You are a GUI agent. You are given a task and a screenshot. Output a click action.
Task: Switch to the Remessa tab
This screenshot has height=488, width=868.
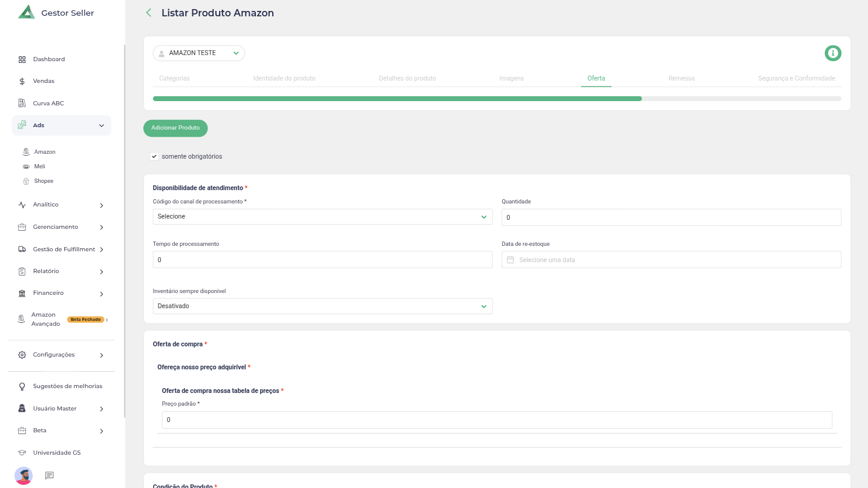click(681, 79)
